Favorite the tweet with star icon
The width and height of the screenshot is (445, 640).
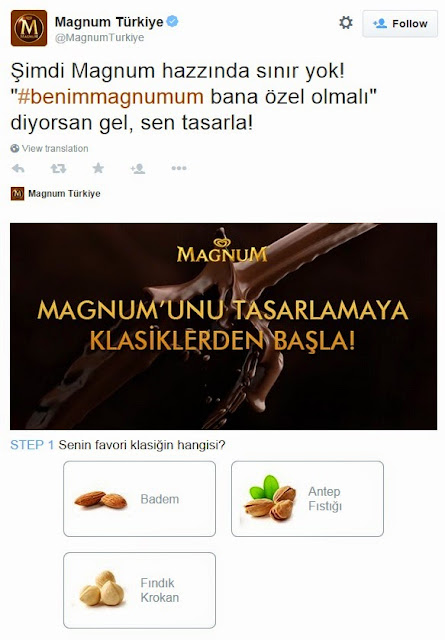(x=98, y=168)
